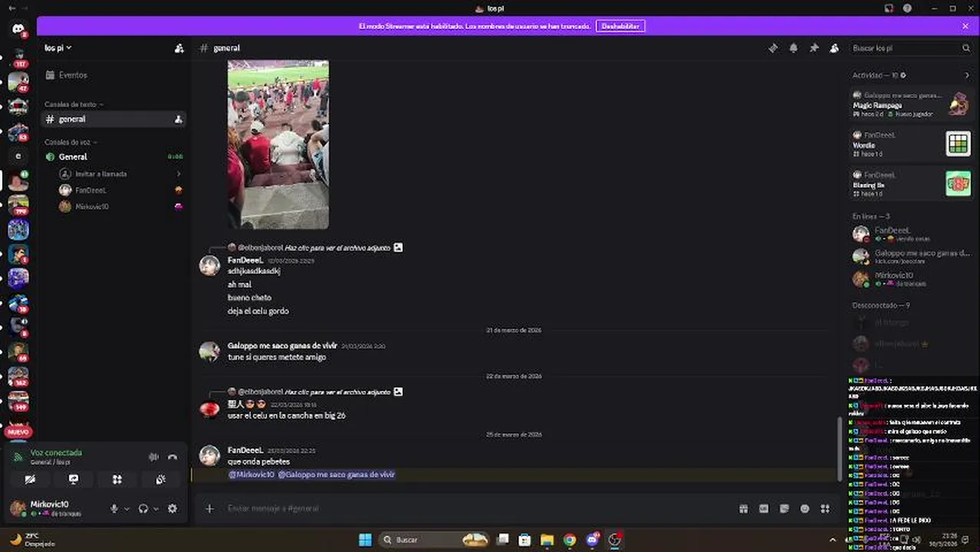Open Eventos in the sidebar
The image size is (980, 552).
(113, 75)
